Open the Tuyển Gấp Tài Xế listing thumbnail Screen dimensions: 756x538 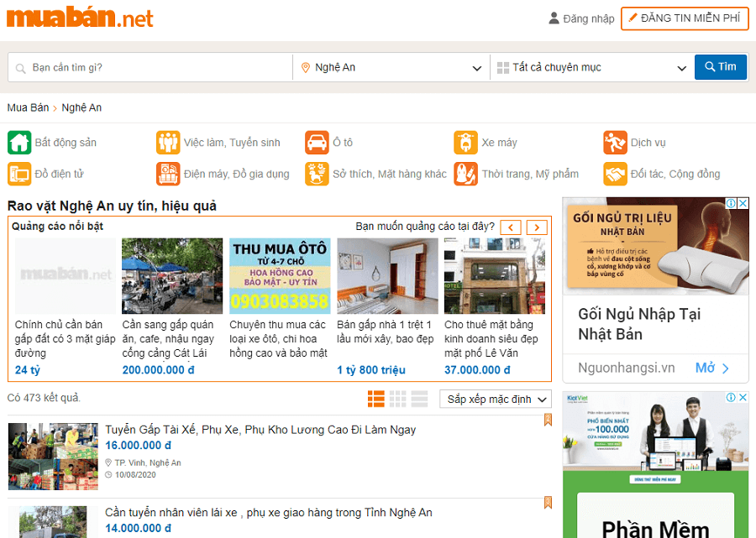coord(53,457)
